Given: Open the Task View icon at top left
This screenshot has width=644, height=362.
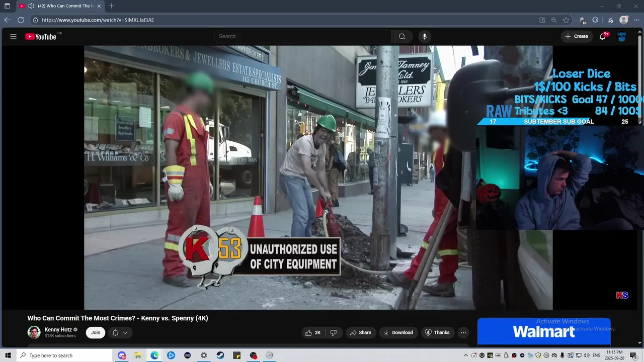Looking at the screenshot, I should [7, 6].
